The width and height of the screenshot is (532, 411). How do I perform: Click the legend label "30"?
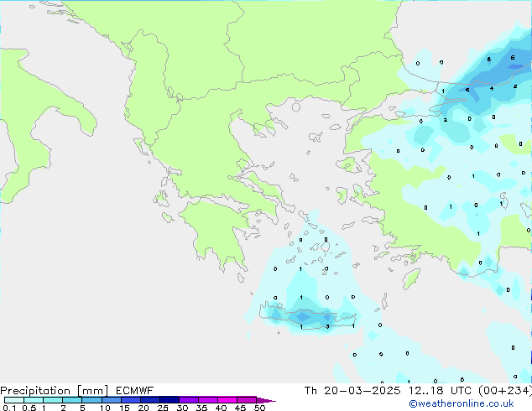[x=182, y=408]
